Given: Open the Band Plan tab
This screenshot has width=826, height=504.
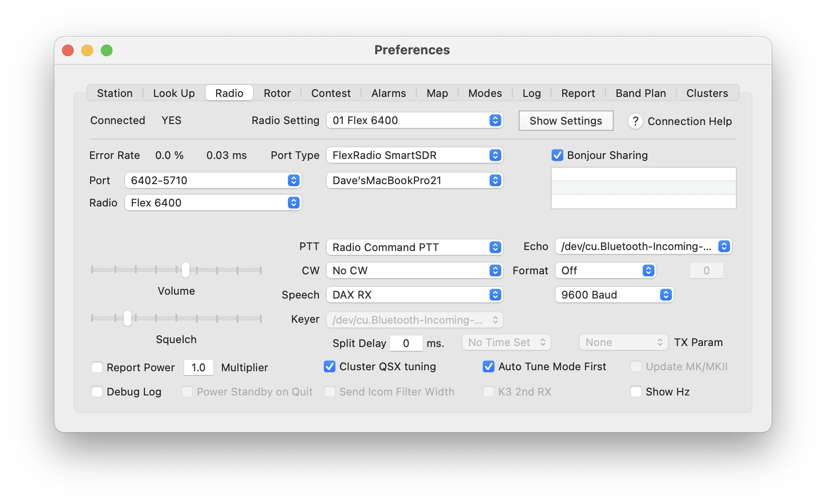Looking at the screenshot, I should coord(640,93).
